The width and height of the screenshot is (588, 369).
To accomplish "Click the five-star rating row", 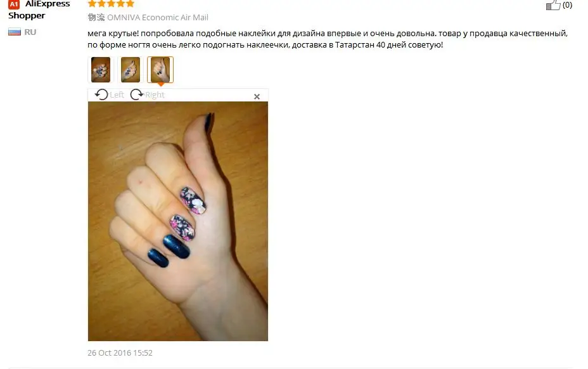I will click(x=111, y=3).
